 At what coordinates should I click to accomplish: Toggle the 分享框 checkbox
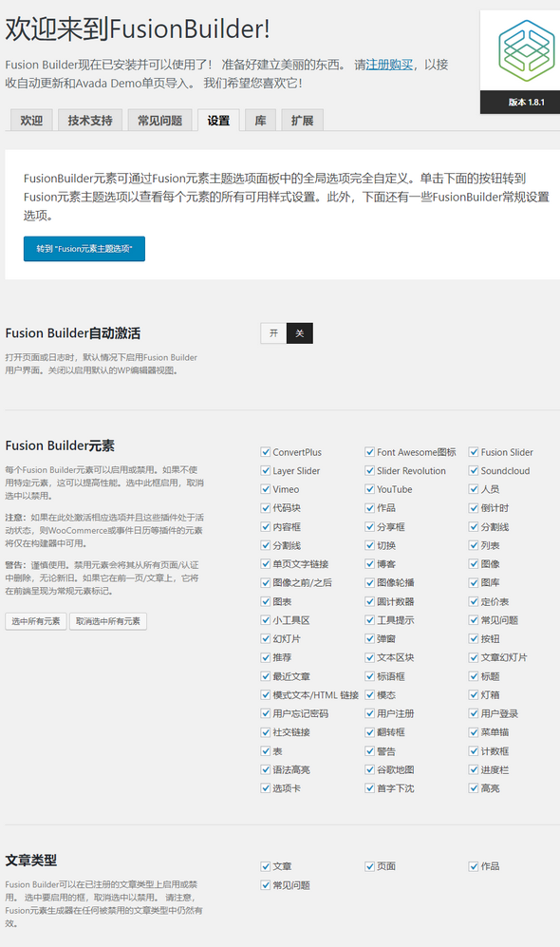click(370, 526)
